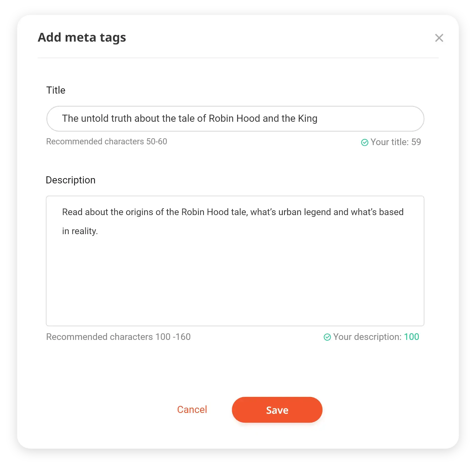The image size is (476, 468).
Task: Cancel adding meta tags
Action: [192, 410]
